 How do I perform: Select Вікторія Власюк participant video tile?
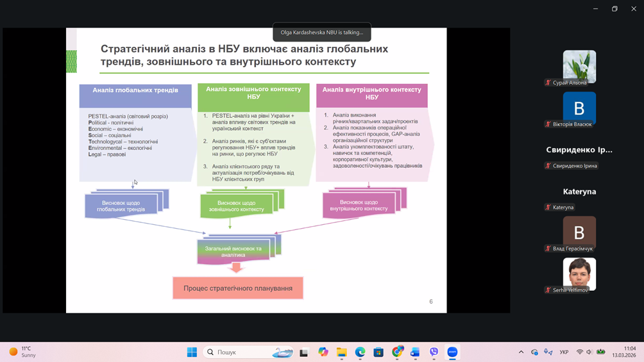pyautogui.click(x=579, y=107)
